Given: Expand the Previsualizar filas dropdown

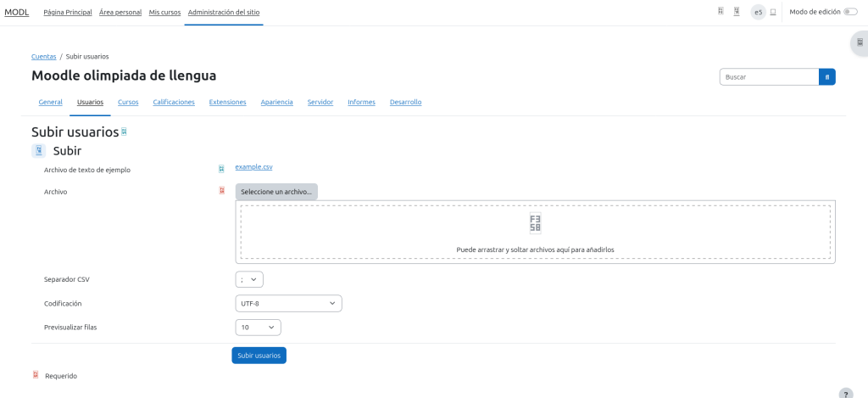Looking at the screenshot, I should tap(258, 327).
